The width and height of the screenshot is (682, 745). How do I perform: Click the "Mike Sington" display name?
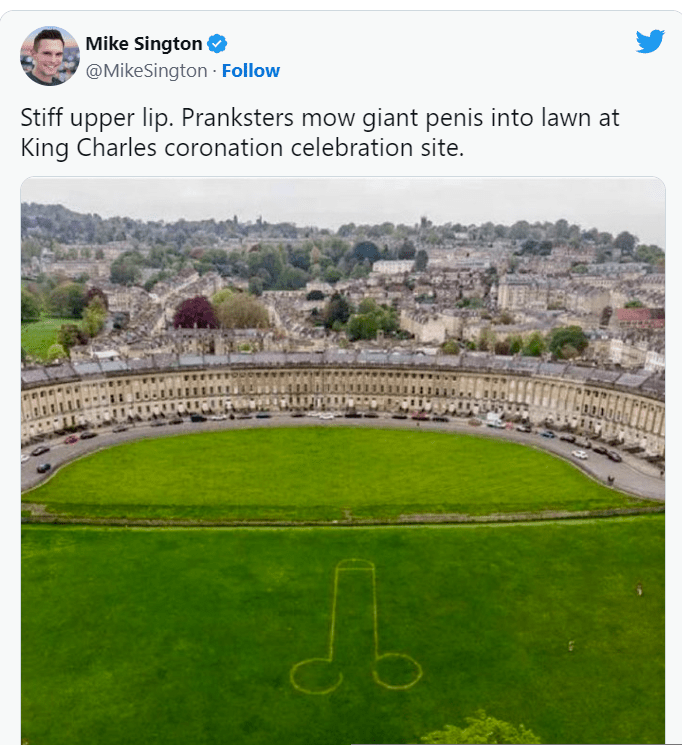click(144, 44)
